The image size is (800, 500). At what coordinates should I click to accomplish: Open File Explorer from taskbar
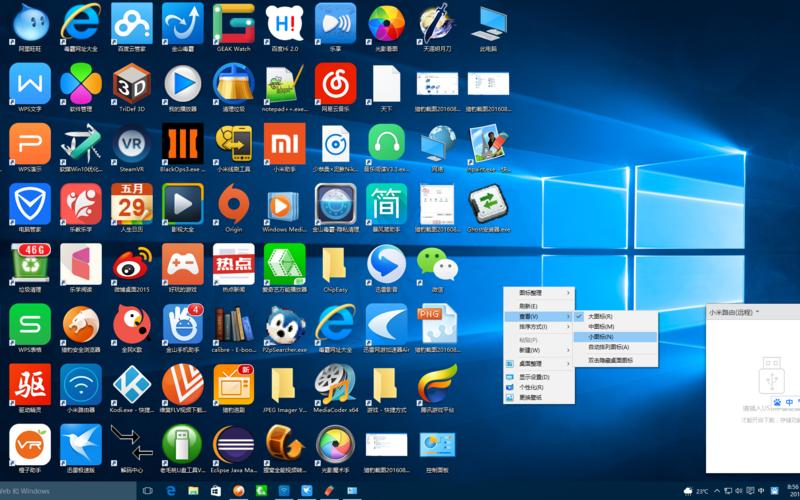click(x=193, y=491)
